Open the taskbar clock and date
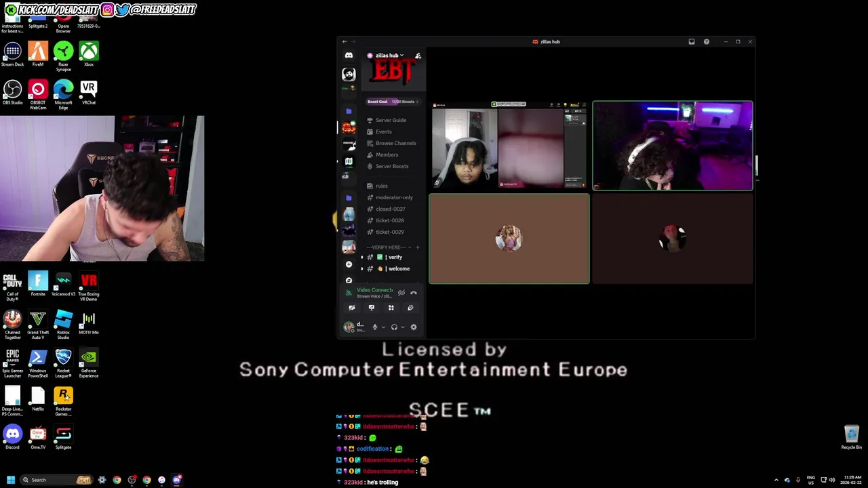Screen dimensions: 868x488 (x=852, y=480)
